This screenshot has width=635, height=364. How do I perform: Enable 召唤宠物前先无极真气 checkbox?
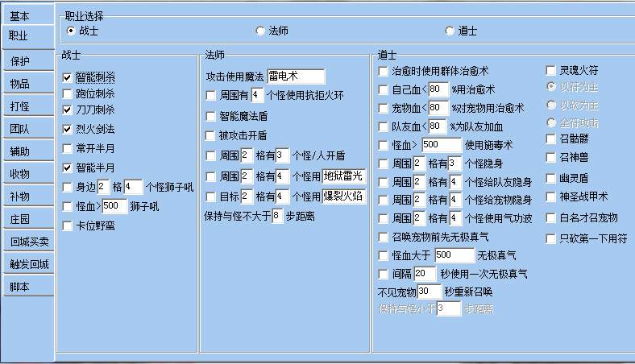click(x=383, y=237)
